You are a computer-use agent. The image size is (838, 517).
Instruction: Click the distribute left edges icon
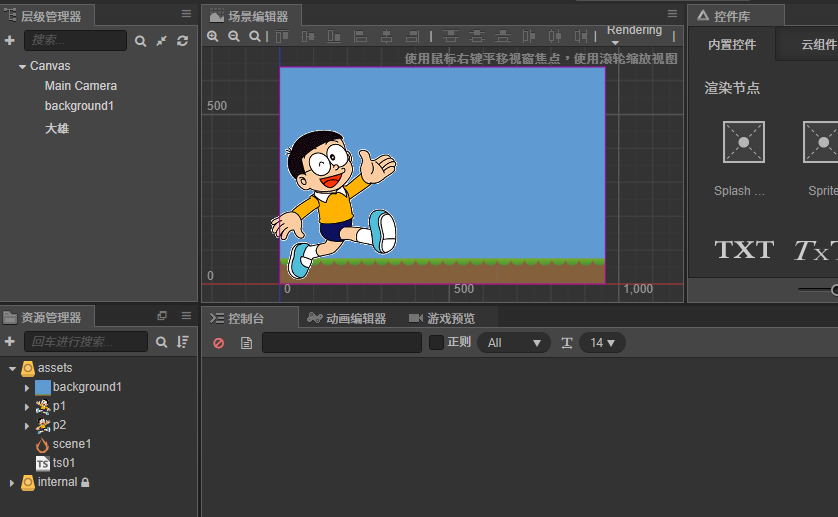pyautogui.click(x=529, y=36)
